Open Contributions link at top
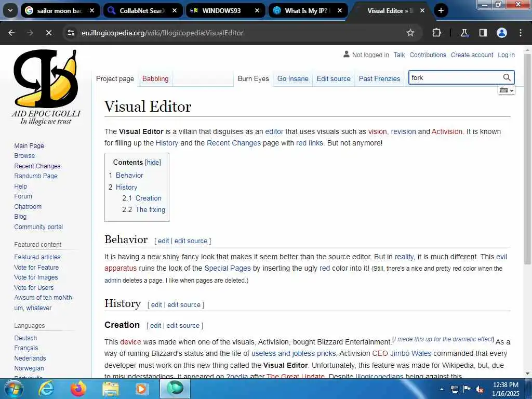Screen dimensions: 532x399 click(x=428, y=55)
